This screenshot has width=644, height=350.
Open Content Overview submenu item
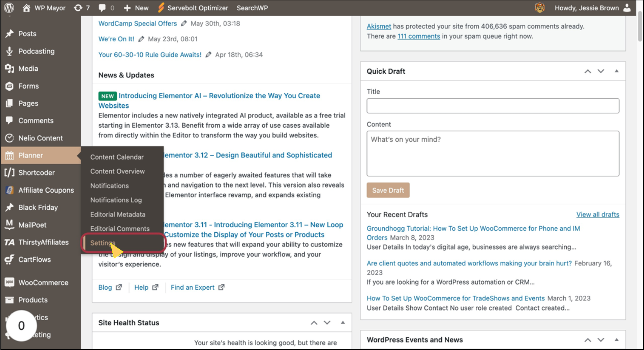[x=117, y=171]
